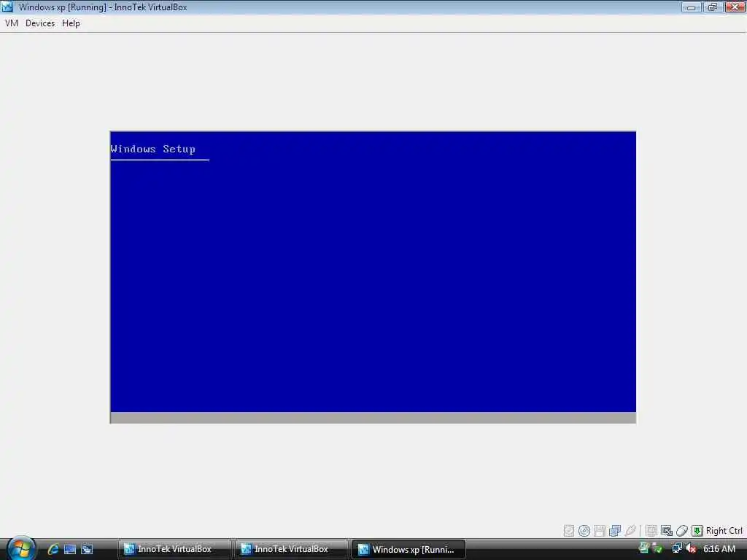The width and height of the screenshot is (747, 560).
Task: Click the USB plug status icon
Action: click(630, 531)
